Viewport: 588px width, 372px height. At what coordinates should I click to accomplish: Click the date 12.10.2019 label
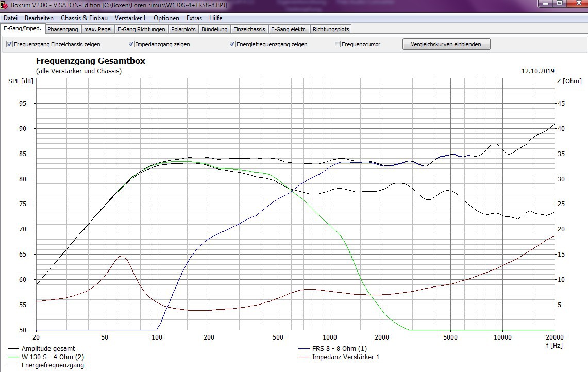[537, 71]
